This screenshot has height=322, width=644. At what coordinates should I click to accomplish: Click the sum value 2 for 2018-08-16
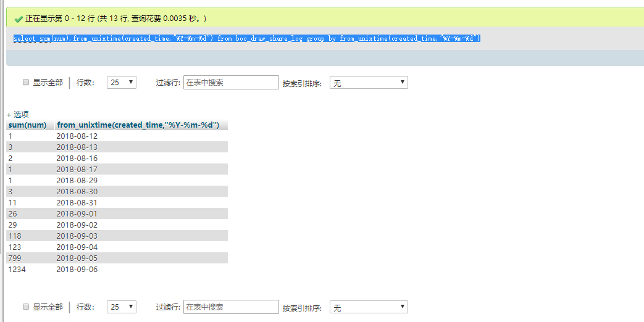10,158
